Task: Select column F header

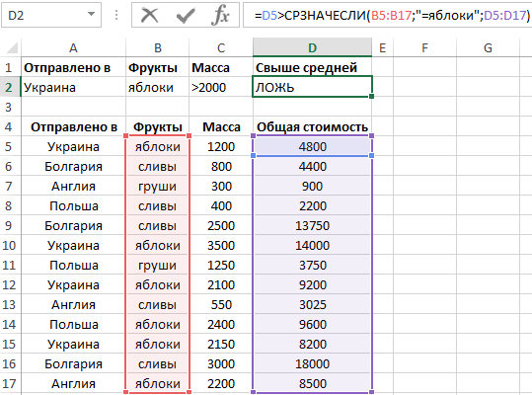Action: [x=424, y=47]
